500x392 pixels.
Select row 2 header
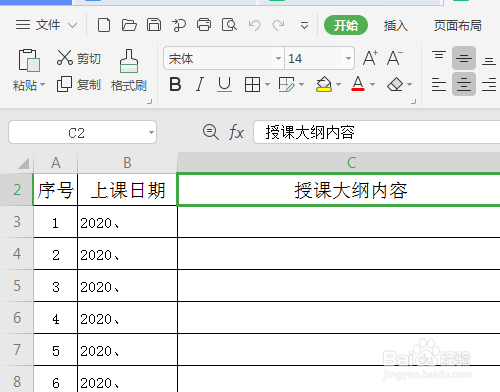17,189
